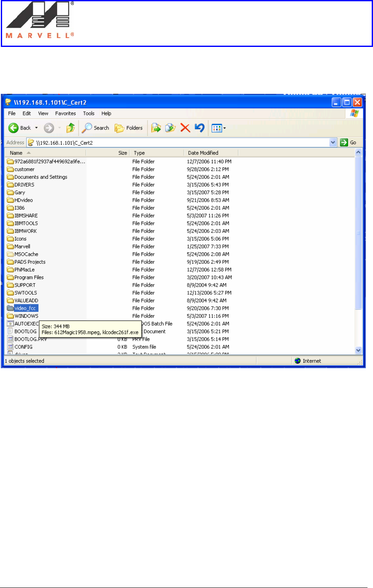The height and width of the screenshot is (588, 373).
Task: Open the Search pane
Action: coord(96,128)
